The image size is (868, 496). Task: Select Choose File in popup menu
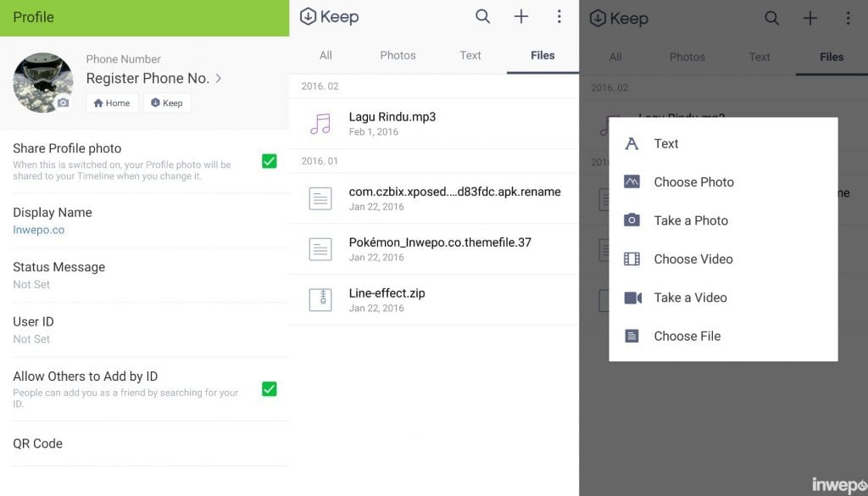pos(723,336)
